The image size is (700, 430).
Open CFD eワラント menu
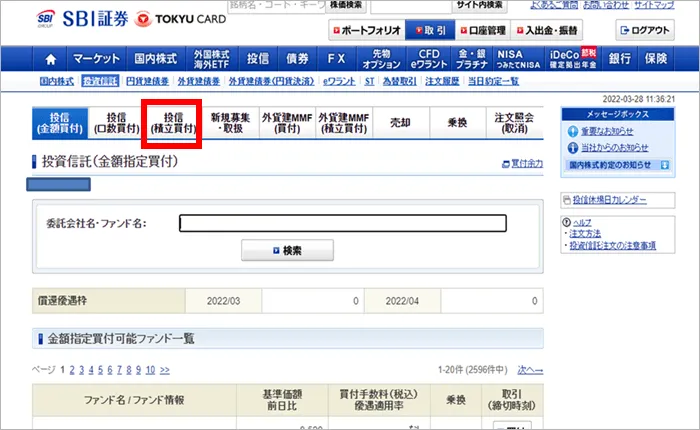pyautogui.click(x=429, y=59)
